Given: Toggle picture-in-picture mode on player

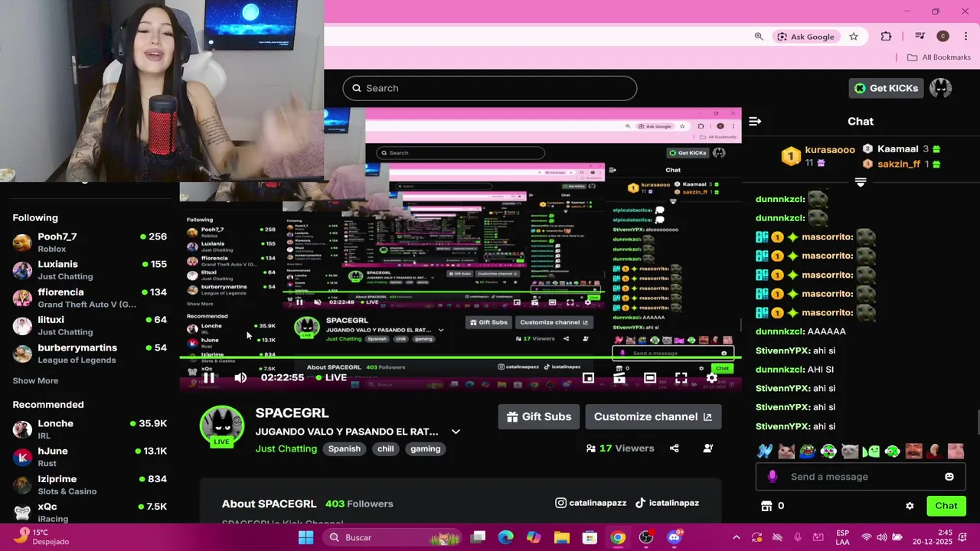Looking at the screenshot, I should 588,377.
